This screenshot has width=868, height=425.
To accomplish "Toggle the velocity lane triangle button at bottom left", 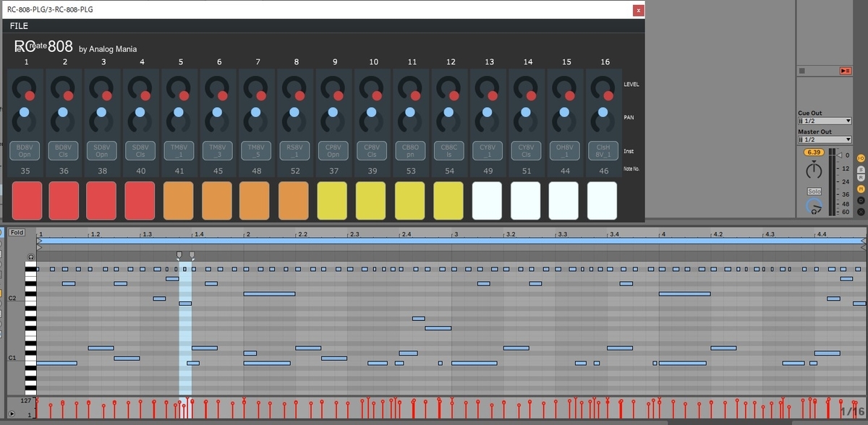I will (12, 413).
